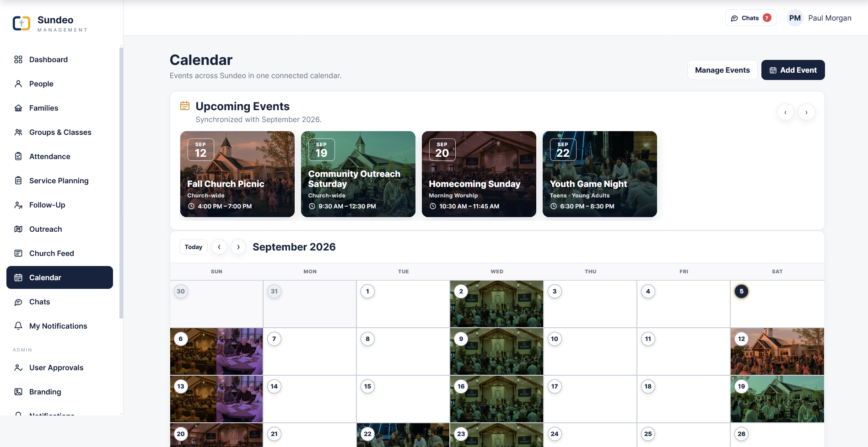
Task: Jump to Today in calendar
Action: (194, 247)
